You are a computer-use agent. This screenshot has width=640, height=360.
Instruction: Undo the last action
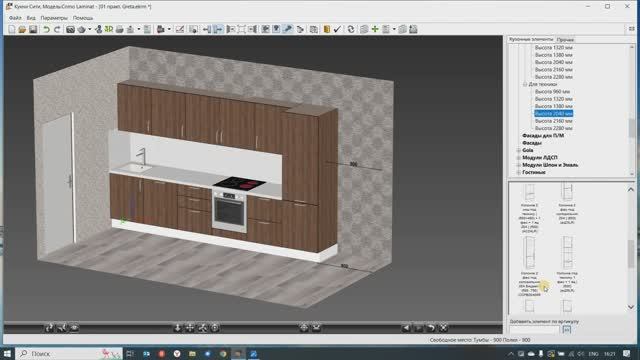tap(46, 29)
